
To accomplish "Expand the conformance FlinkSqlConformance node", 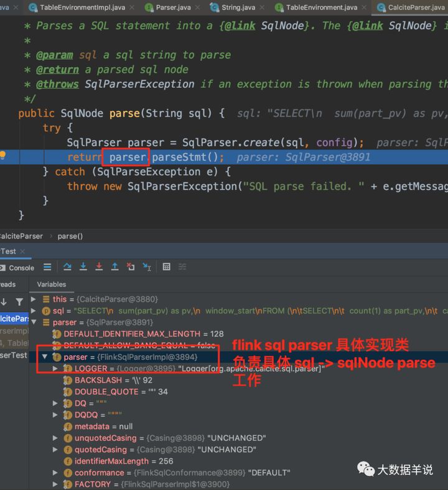I will coord(55,473).
